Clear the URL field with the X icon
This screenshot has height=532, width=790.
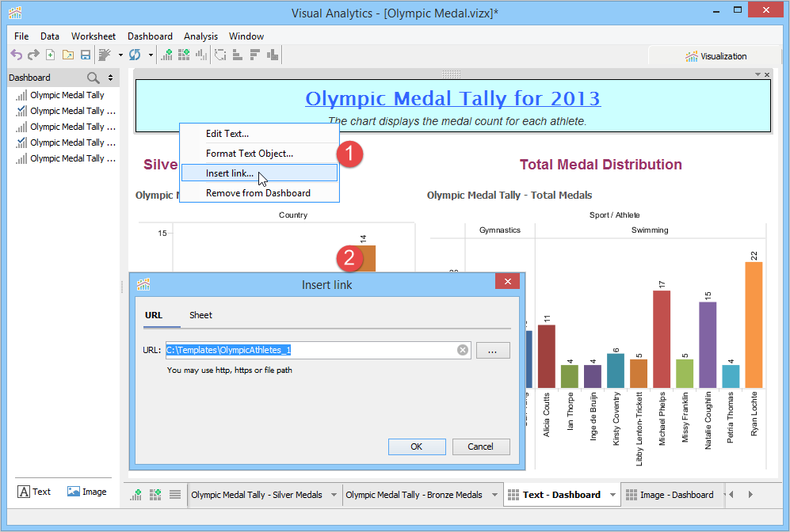(463, 350)
